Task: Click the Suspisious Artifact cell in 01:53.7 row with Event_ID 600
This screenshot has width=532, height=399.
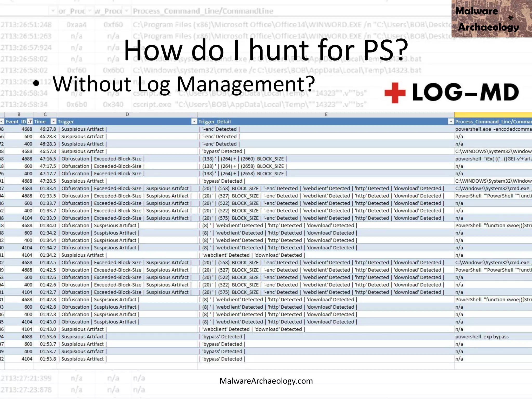Action: tap(127, 344)
